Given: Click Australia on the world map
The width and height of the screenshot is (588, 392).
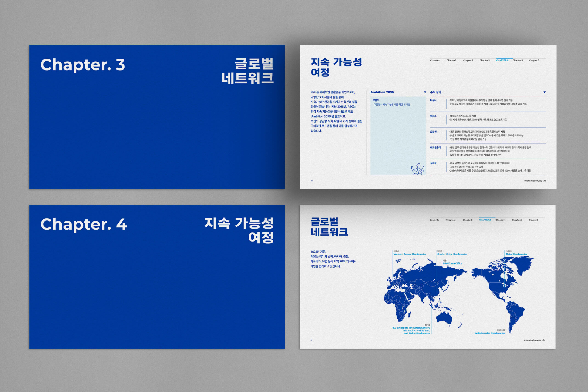Looking at the screenshot, I should pyautogui.click(x=444, y=318).
